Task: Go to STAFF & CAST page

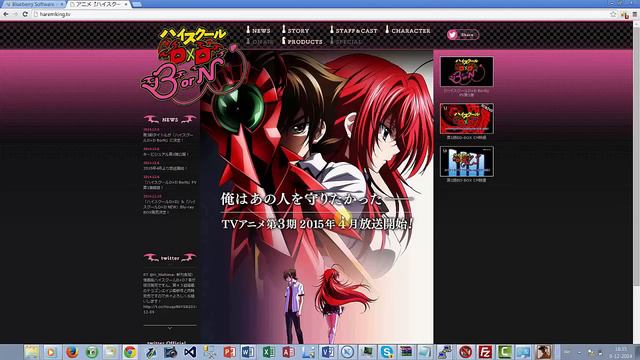Action: point(354,30)
